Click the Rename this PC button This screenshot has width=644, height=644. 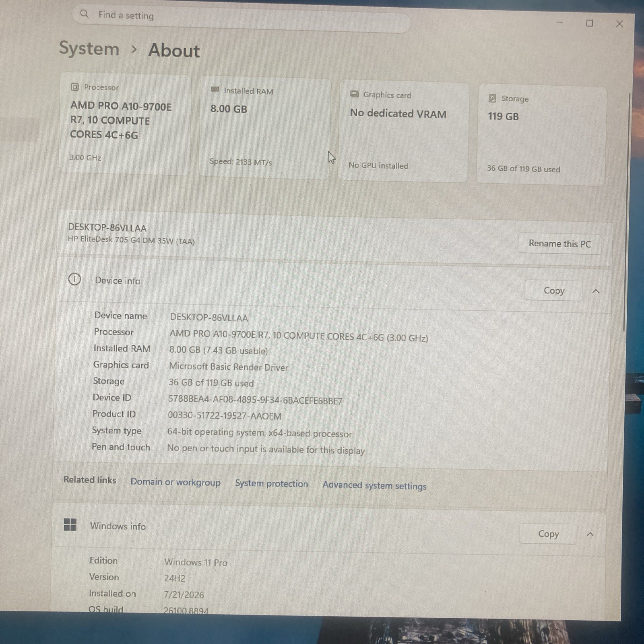(559, 244)
